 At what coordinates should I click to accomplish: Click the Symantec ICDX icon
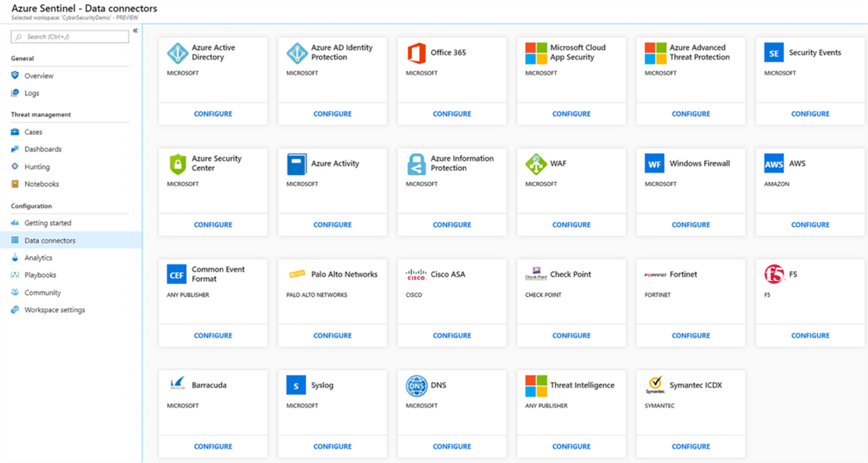655,386
